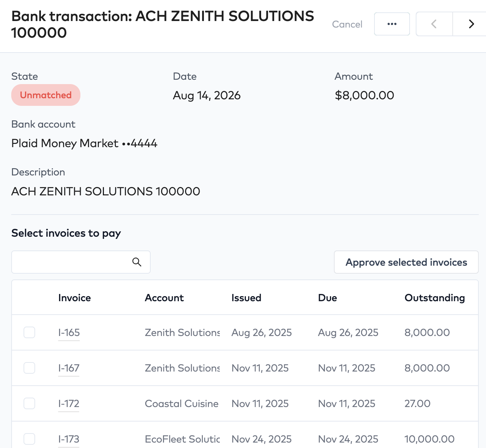
Task: Open invoice link I-172
Action: [x=69, y=404]
